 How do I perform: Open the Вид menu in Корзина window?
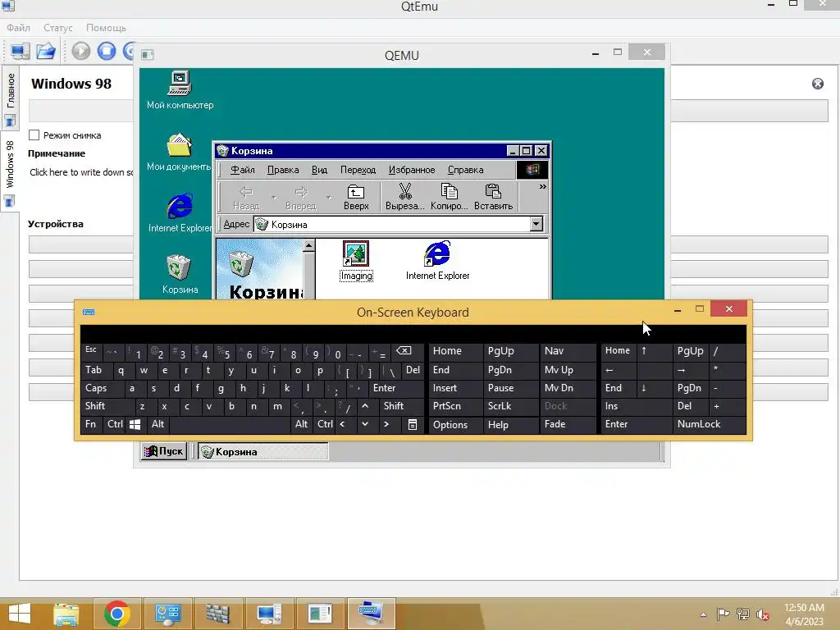click(x=319, y=170)
